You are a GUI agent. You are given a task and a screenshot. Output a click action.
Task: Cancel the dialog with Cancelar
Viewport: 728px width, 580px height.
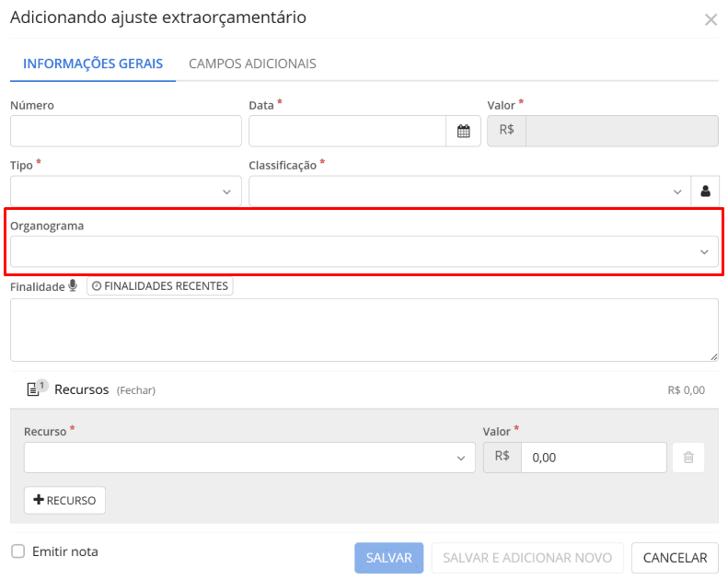[675, 558]
